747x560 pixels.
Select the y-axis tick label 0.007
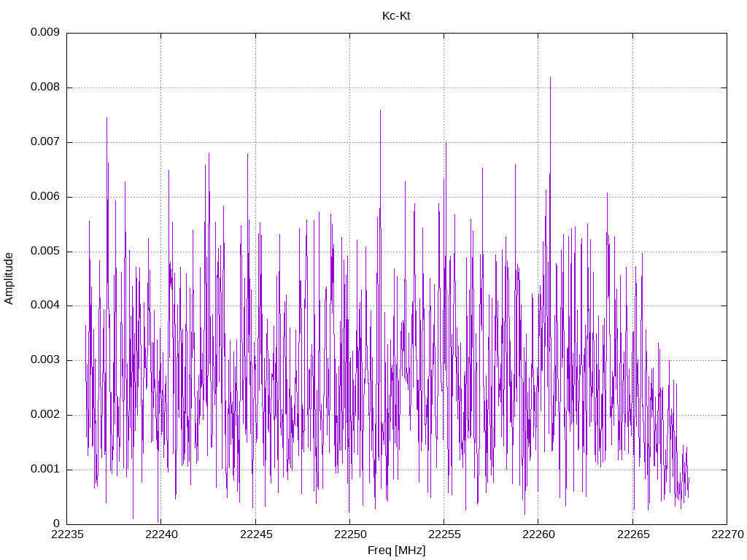(45, 142)
